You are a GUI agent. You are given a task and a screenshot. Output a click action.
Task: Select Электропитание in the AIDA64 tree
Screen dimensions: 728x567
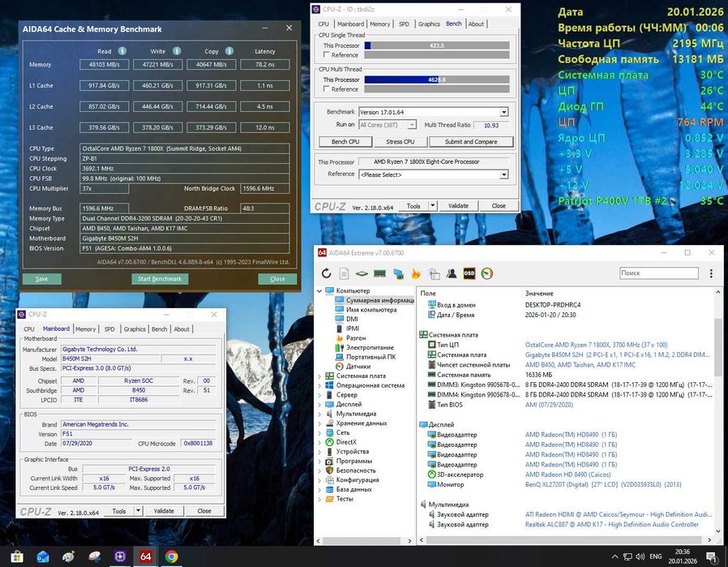click(370, 347)
